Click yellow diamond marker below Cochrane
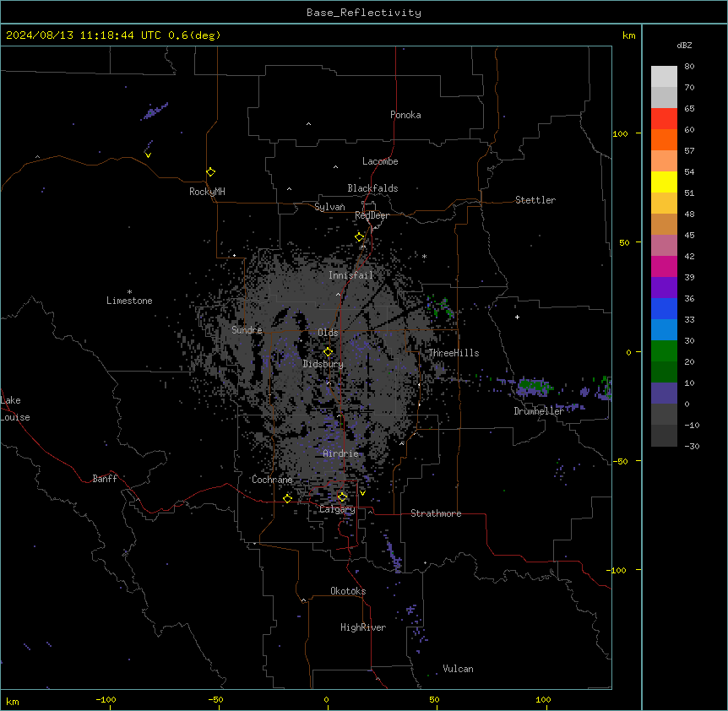The width and height of the screenshot is (728, 711). (287, 498)
